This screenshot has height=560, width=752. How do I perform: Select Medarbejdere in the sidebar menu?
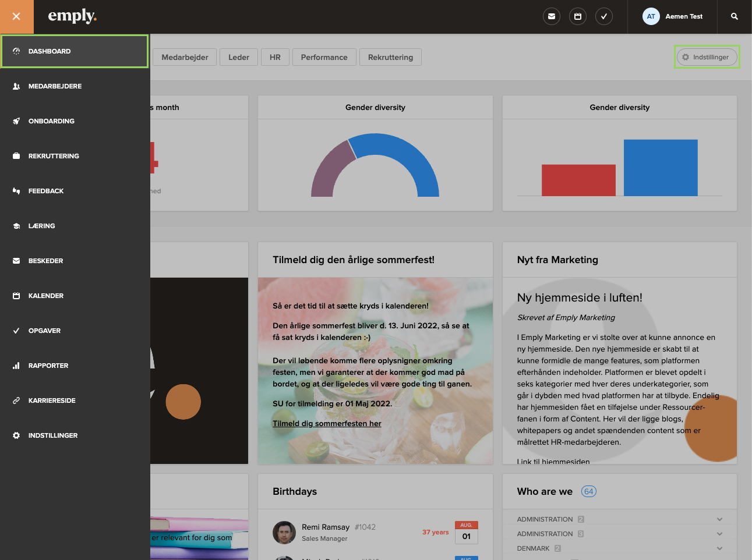click(55, 86)
